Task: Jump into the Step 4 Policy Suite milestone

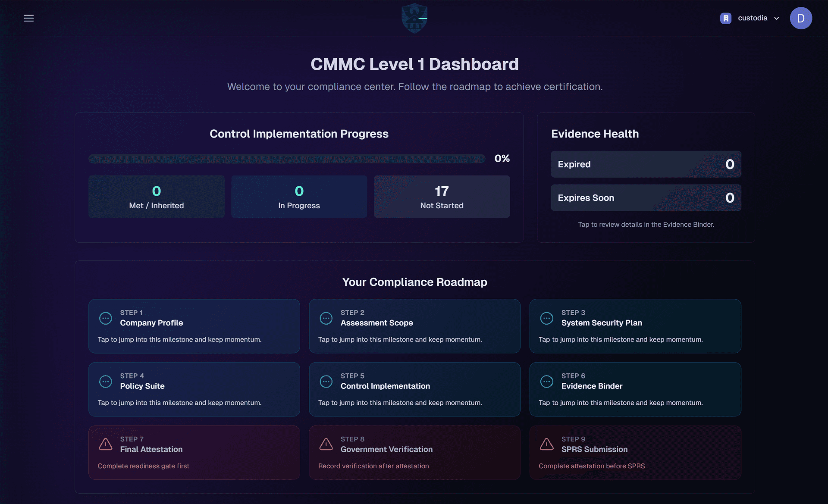Action: point(194,389)
